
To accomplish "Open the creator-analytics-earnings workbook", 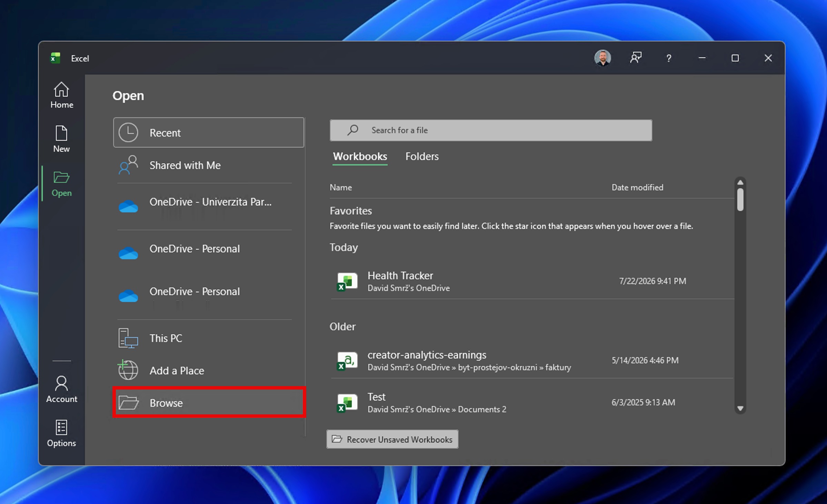I will [x=531, y=361].
